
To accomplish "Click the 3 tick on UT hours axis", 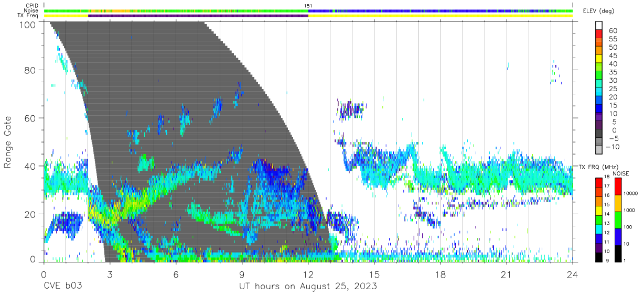I will [x=110, y=274].
